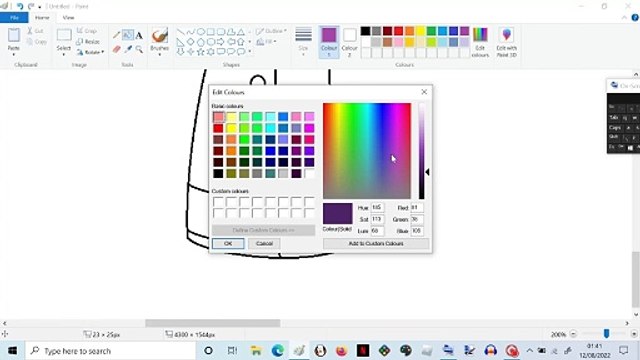Image resolution: width=640 pixels, height=360 pixels.
Task: Open the shape Outline dropdown
Action: tap(271, 31)
